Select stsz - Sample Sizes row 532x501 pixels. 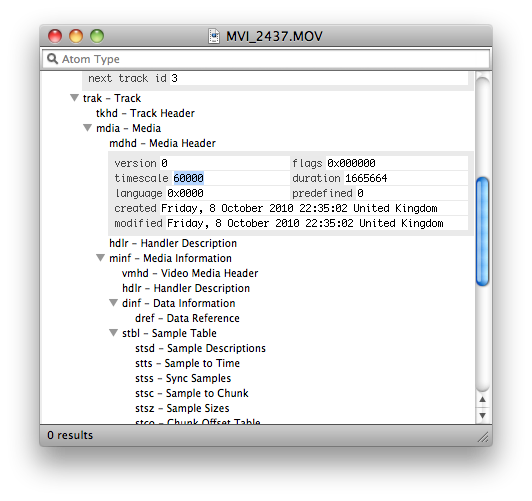pyautogui.click(x=182, y=408)
